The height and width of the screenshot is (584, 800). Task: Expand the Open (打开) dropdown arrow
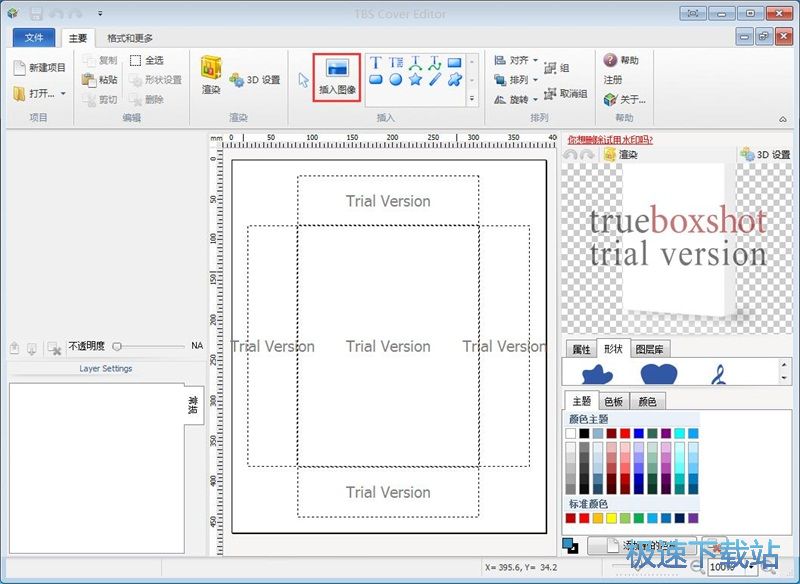63,94
